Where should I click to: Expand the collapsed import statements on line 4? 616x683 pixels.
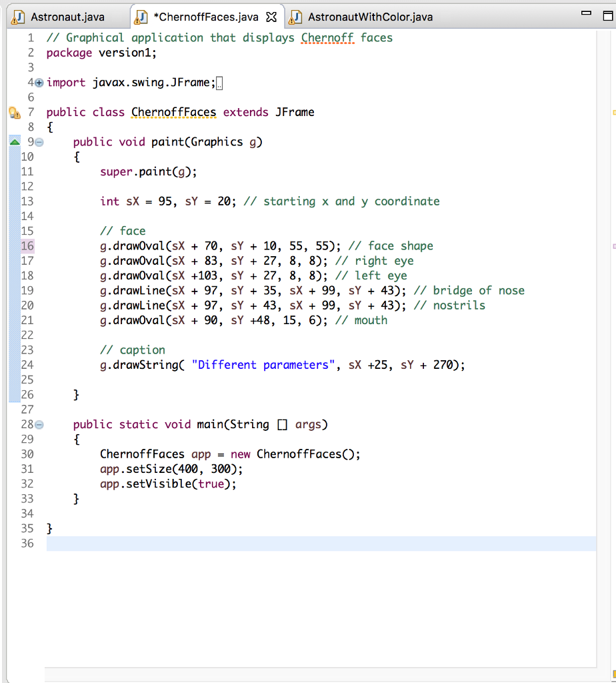pyautogui.click(x=38, y=82)
